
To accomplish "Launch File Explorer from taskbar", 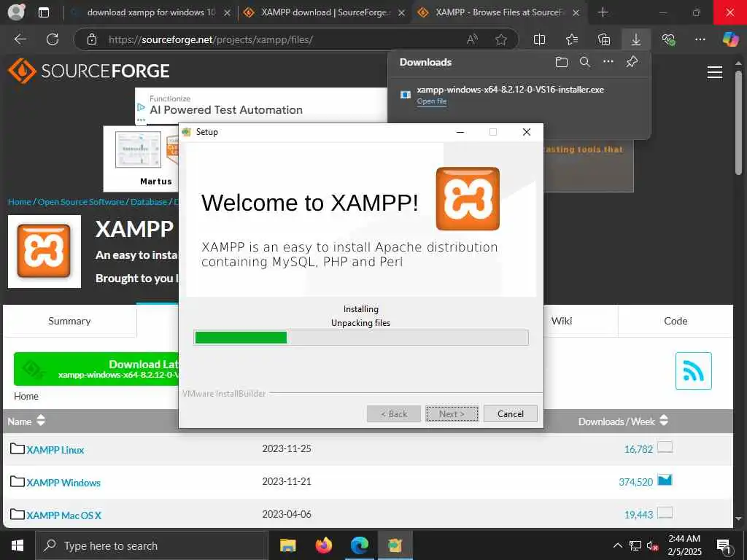I will coord(287,545).
